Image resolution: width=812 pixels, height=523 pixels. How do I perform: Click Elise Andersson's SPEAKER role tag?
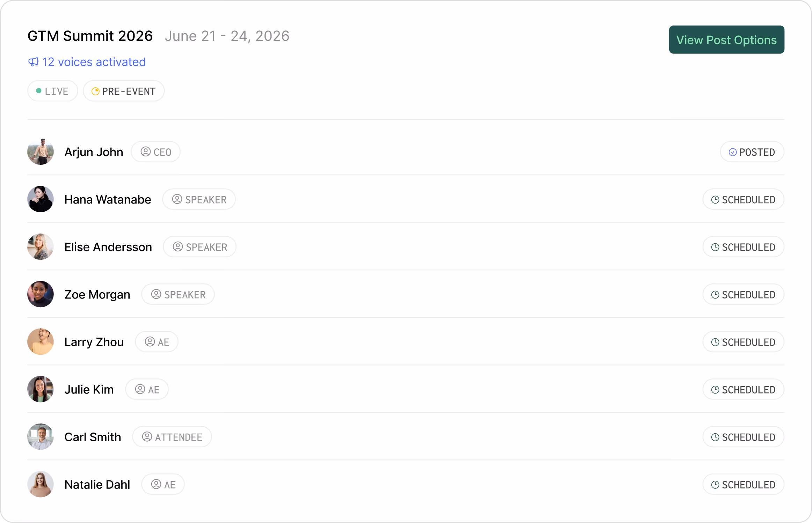(x=200, y=246)
